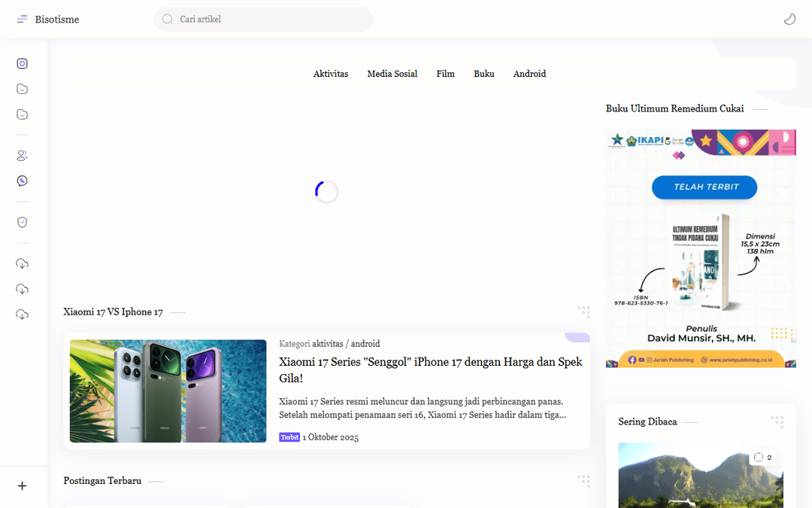Viewport: 812px width, 508px height.
Task: Open the Android menu item
Action: (x=529, y=74)
